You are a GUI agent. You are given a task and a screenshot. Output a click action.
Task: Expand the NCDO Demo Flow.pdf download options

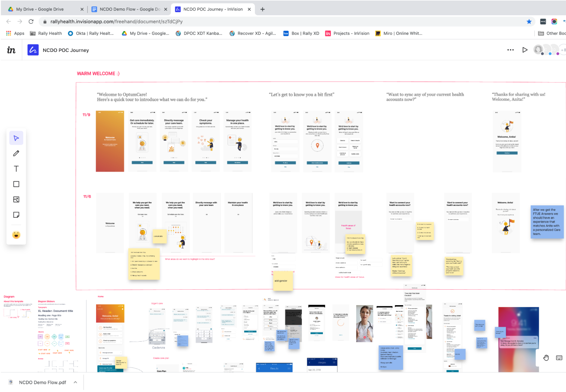click(75, 382)
